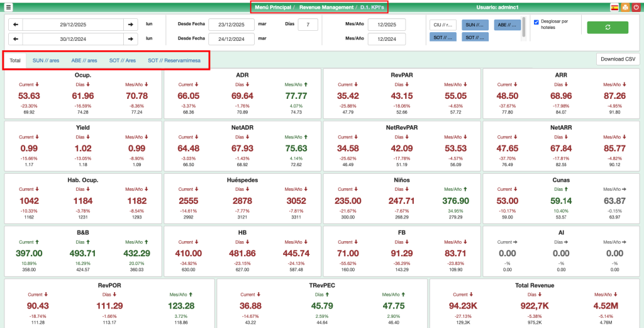Click the red power logout icon
This screenshot has height=328, width=644.
[635, 7]
